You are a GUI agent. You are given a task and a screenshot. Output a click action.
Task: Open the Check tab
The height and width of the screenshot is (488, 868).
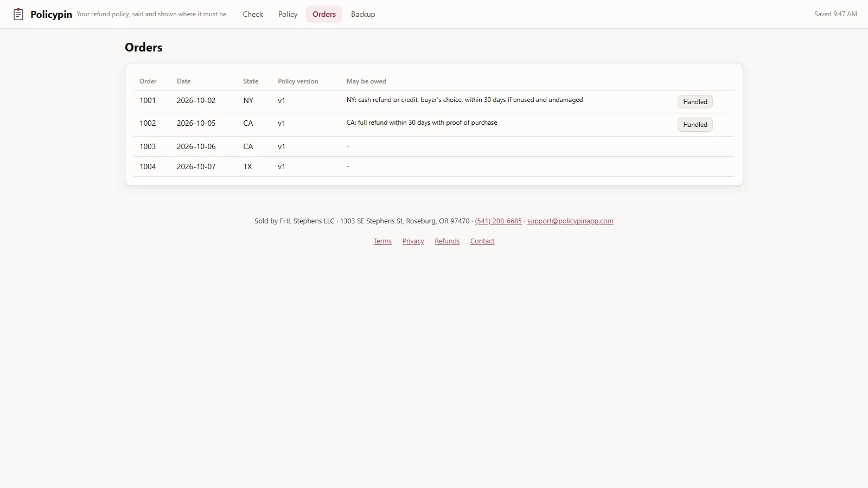tap(253, 14)
